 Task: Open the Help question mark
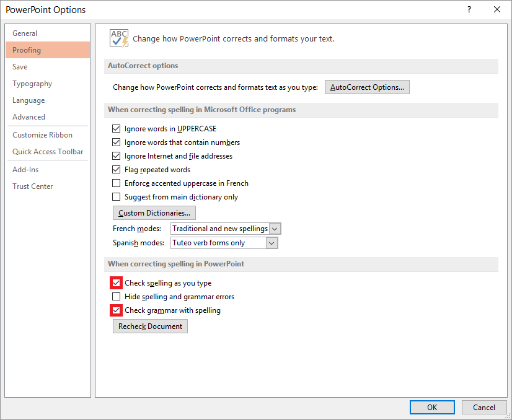click(x=469, y=9)
